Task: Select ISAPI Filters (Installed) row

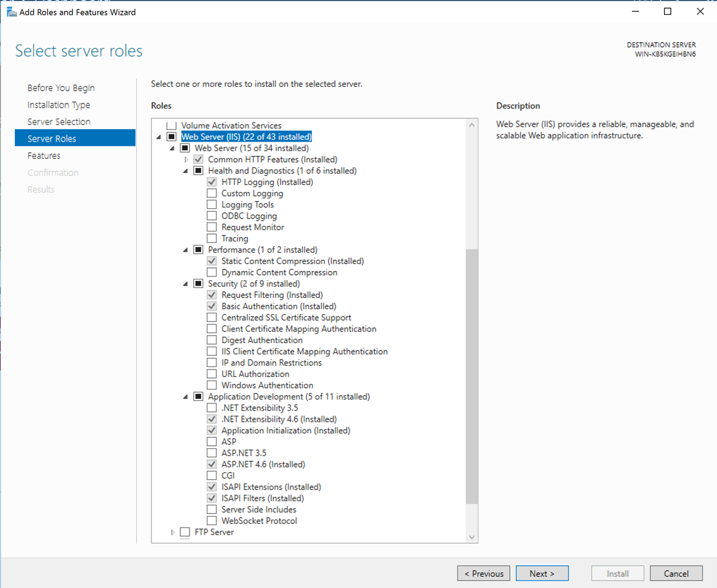Action: pyautogui.click(x=262, y=498)
